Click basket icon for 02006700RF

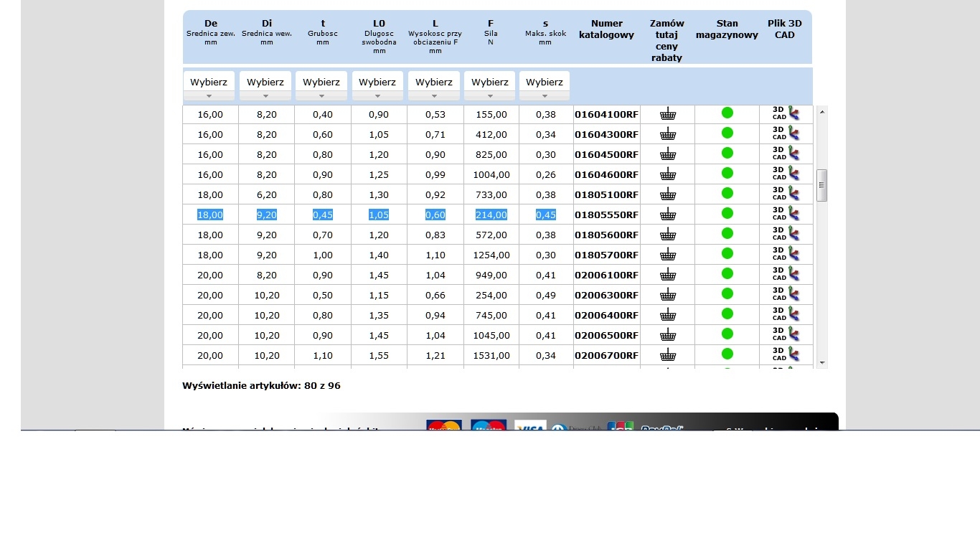coord(668,355)
